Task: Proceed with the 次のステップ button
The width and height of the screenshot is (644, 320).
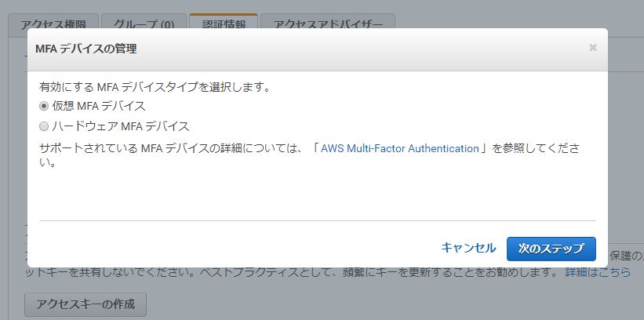Action: pyautogui.click(x=551, y=249)
